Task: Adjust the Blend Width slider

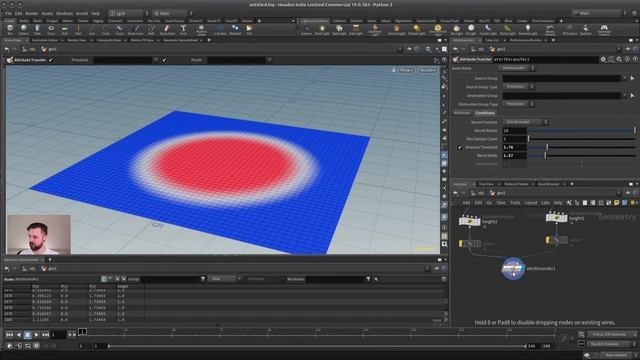Action: point(582,156)
